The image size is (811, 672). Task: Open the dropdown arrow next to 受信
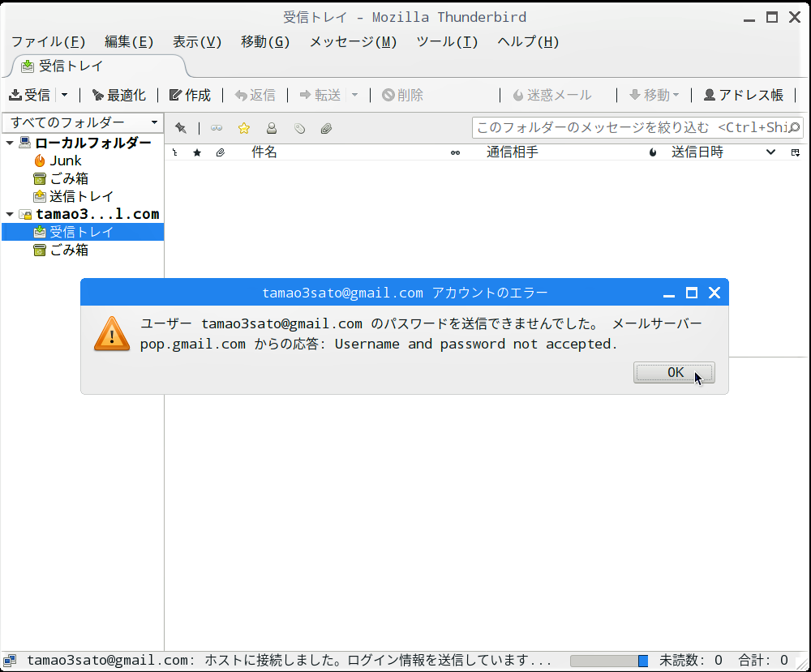(x=65, y=95)
